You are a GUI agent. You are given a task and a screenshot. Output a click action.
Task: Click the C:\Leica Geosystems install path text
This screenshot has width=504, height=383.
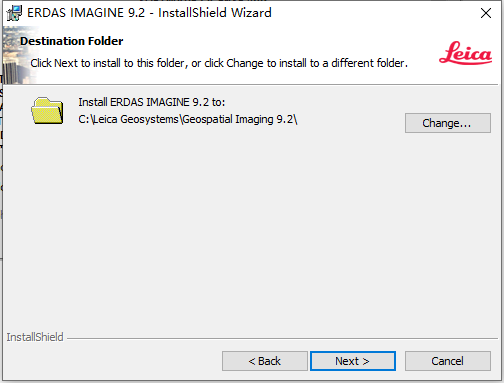pyautogui.click(x=188, y=119)
